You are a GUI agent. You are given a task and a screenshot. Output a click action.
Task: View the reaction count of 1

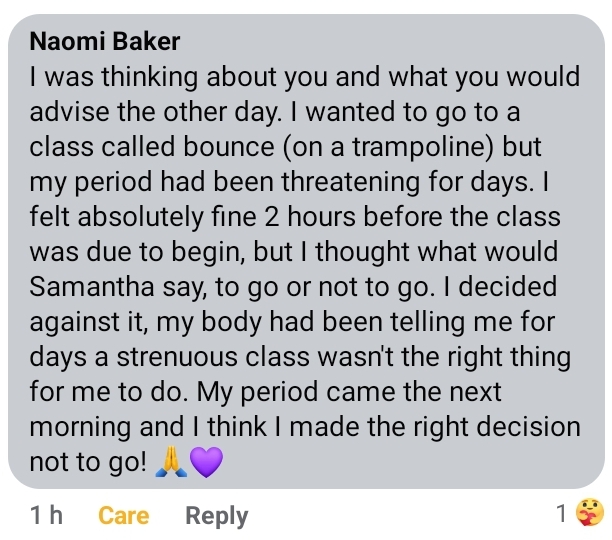[x=561, y=514]
